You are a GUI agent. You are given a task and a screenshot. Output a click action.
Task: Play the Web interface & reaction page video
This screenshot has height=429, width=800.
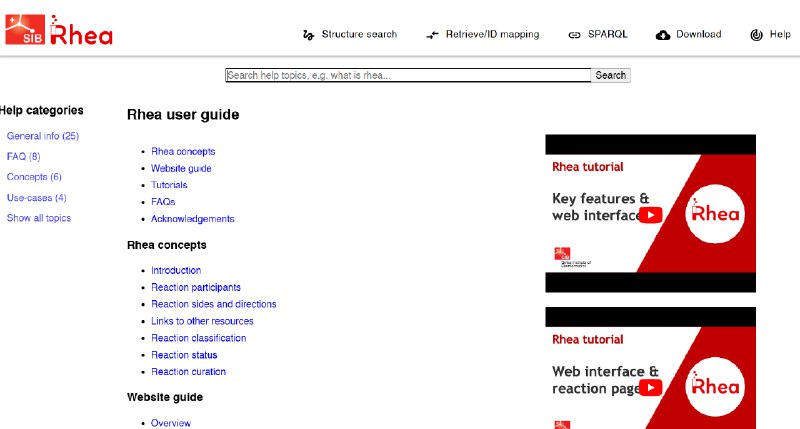(x=651, y=388)
